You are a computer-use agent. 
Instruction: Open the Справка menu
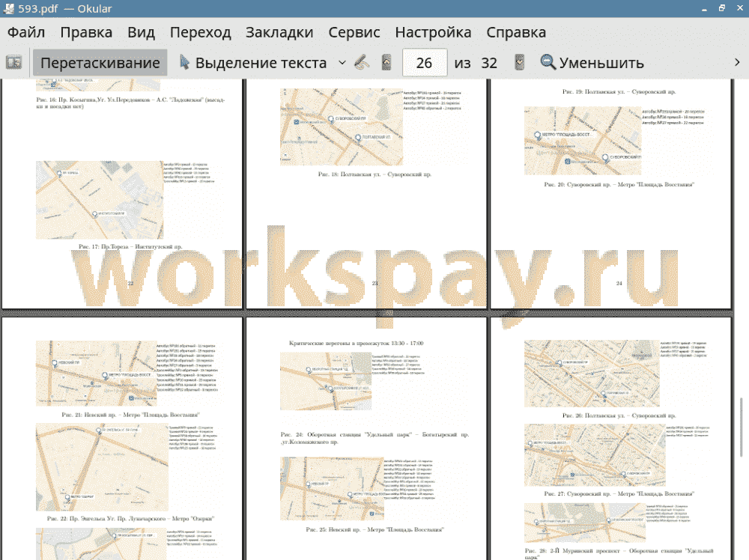coord(516,32)
